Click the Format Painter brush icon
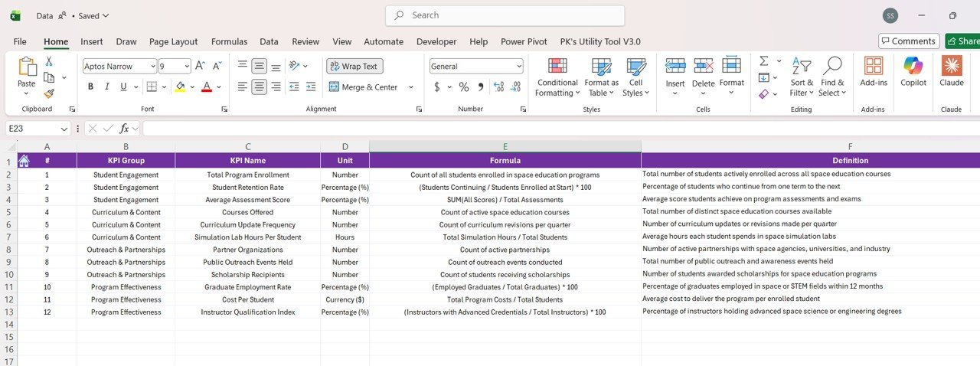The height and width of the screenshot is (366, 980). tap(49, 94)
